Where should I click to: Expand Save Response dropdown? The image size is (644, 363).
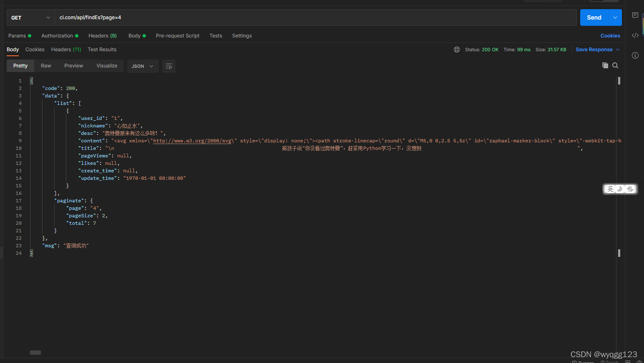[x=618, y=50]
